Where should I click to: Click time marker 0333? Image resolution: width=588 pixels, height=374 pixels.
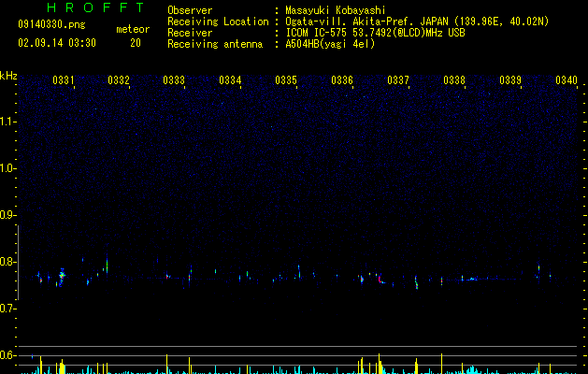click(174, 80)
